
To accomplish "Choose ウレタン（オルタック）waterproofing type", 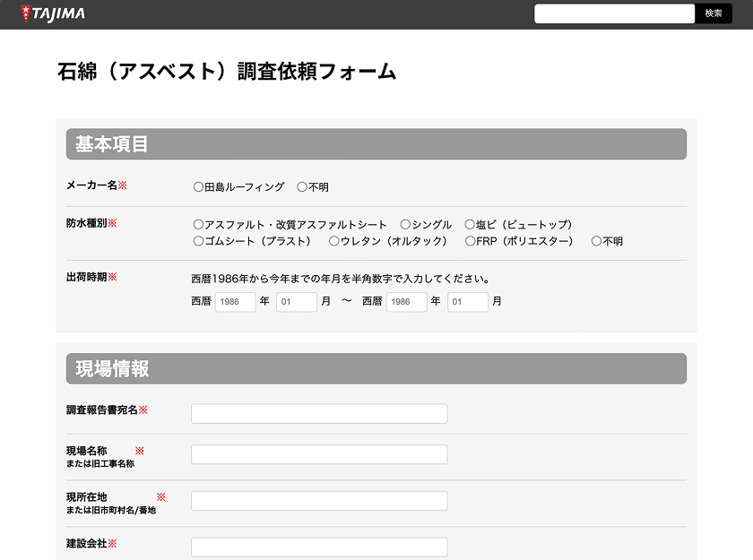I will click(x=333, y=241).
